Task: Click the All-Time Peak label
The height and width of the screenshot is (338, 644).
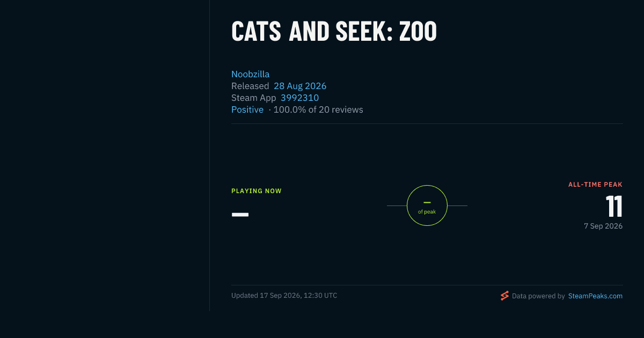Action: tap(596, 185)
